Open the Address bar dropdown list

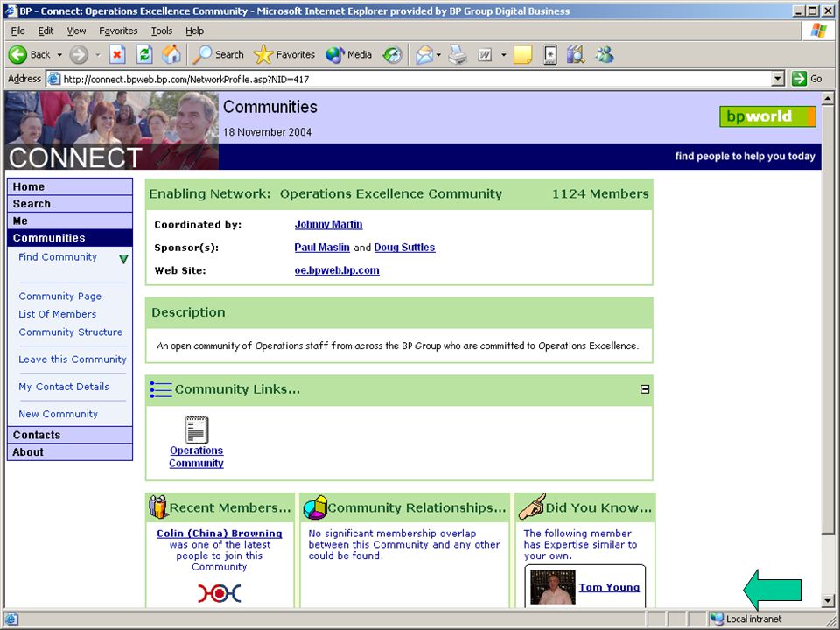(779, 80)
